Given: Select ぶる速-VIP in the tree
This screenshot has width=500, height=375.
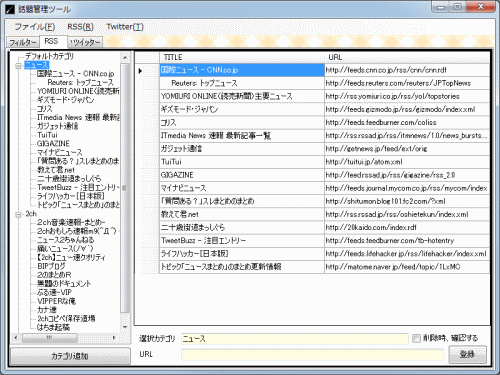Looking at the screenshot, I should 54,292.
